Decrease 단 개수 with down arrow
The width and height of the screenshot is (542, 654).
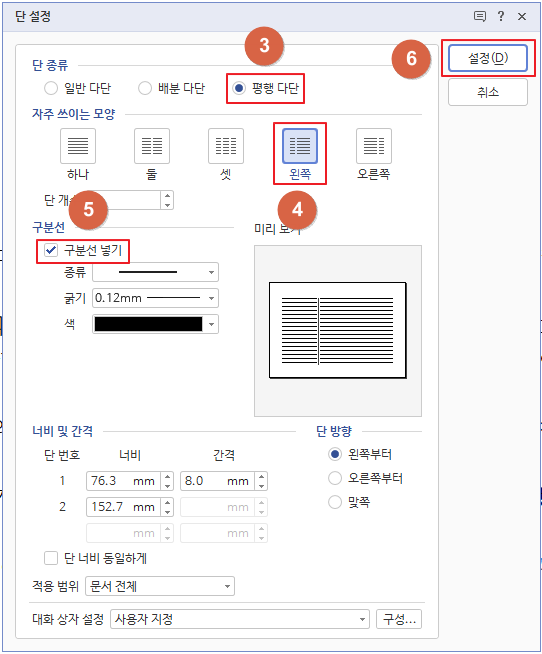(167, 205)
